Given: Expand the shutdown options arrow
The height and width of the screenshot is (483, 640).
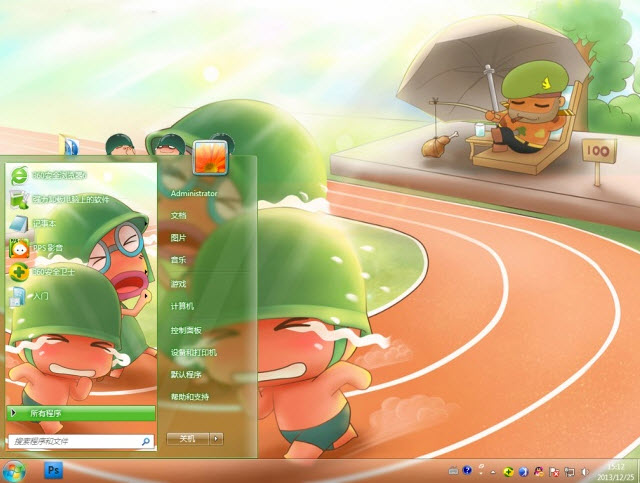Looking at the screenshot, I should click(x=216, y=439).
